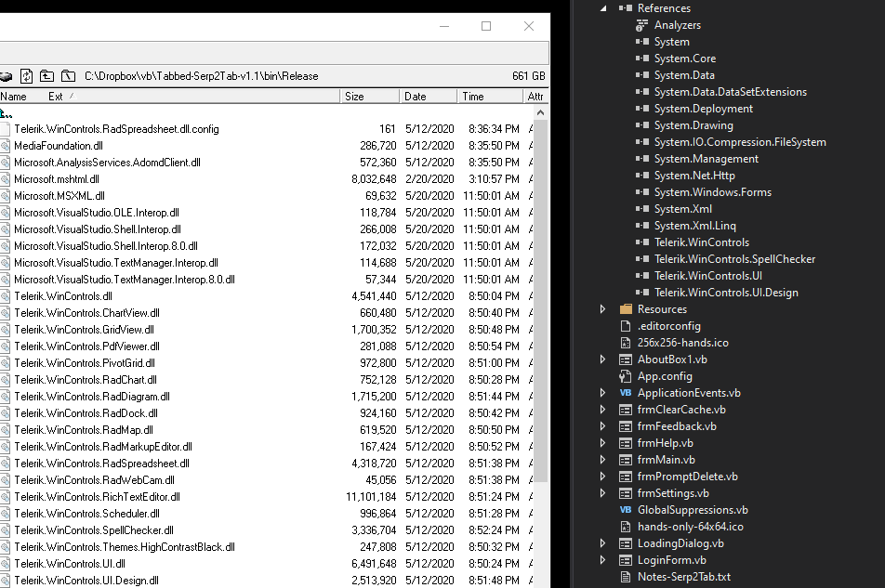The width and height of the screenshot is (885, 588).
Task: Expand the frmPromptDelete.vb node
Action: 602,477
